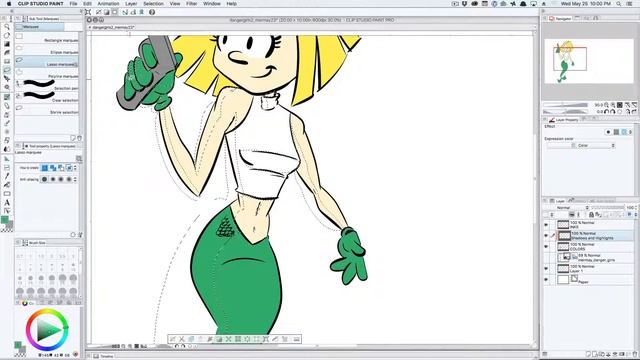Toggle visibility of Shadows and Highlights layer

click(x=546, y=236)
